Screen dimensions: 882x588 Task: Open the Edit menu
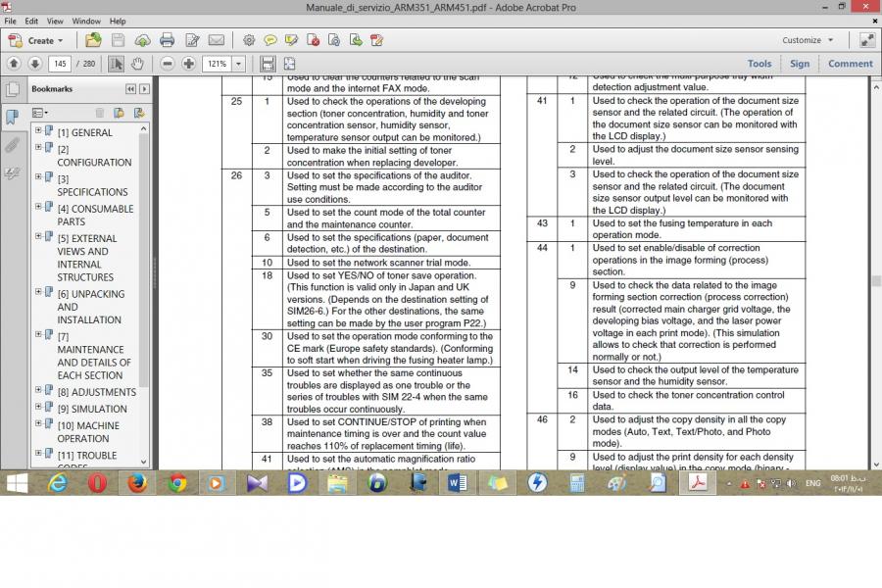coord(32,21)
